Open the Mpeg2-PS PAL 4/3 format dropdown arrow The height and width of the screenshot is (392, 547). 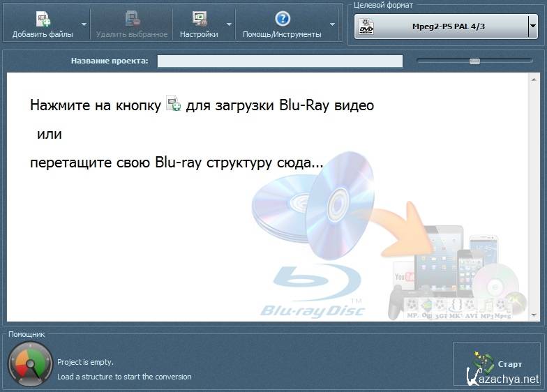point(533,27)
